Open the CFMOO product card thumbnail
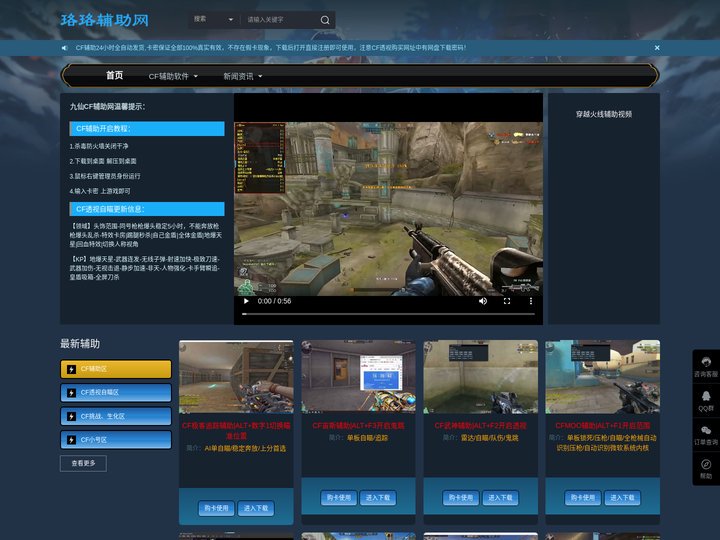 click(x=602, y=377)
